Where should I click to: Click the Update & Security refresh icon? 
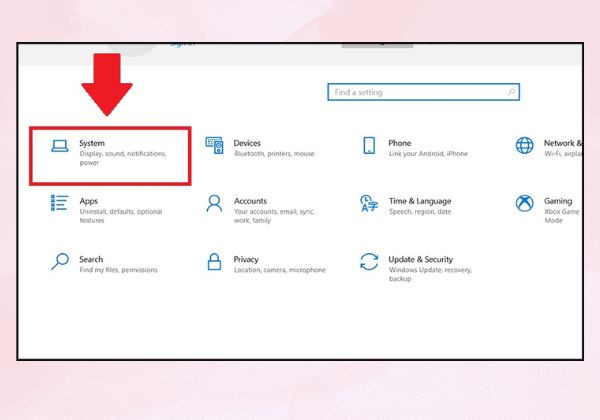pyautogui.click(x=369, y=261)
